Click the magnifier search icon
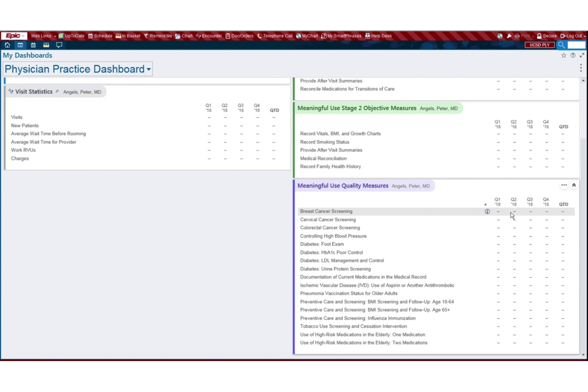 tap(561, 45)
